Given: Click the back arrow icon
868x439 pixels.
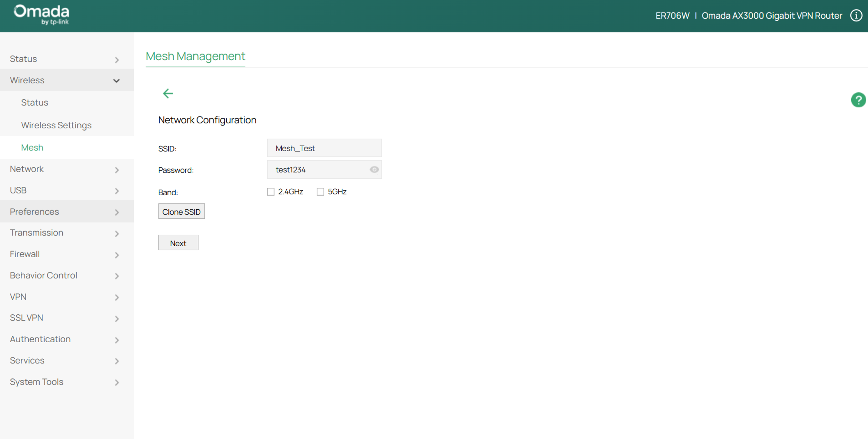Looking at the screenshot, I should click(x=168, y=93).
